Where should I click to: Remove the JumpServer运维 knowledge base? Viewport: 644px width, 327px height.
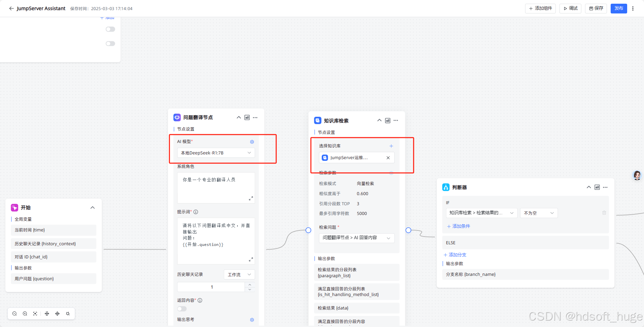click(388, 158)
